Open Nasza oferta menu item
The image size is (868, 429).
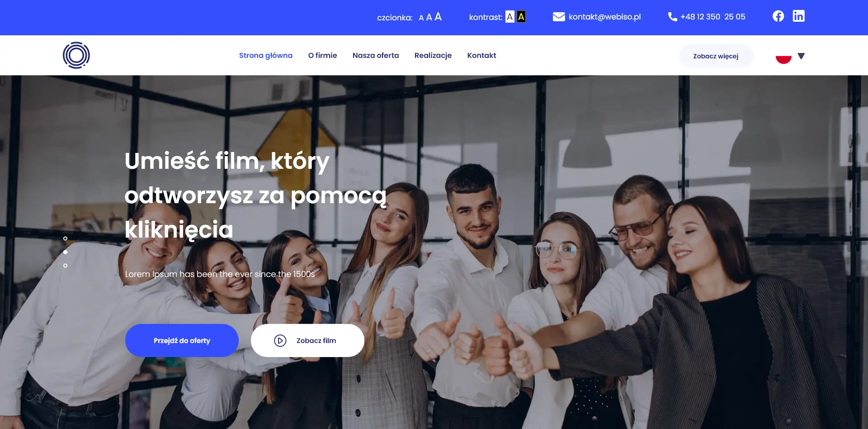pyautogui.click(x=376, y=55)
